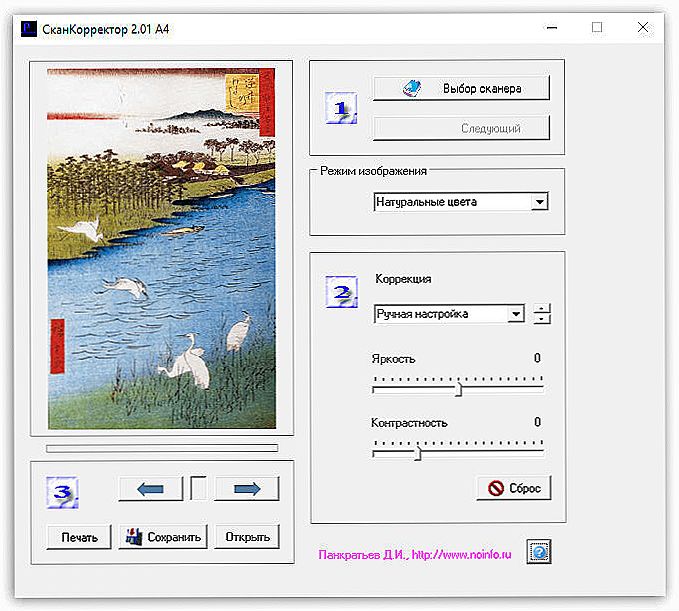Click the step 3 number icon
Viewport: 679px width, 611px height.
click(62, 492)
